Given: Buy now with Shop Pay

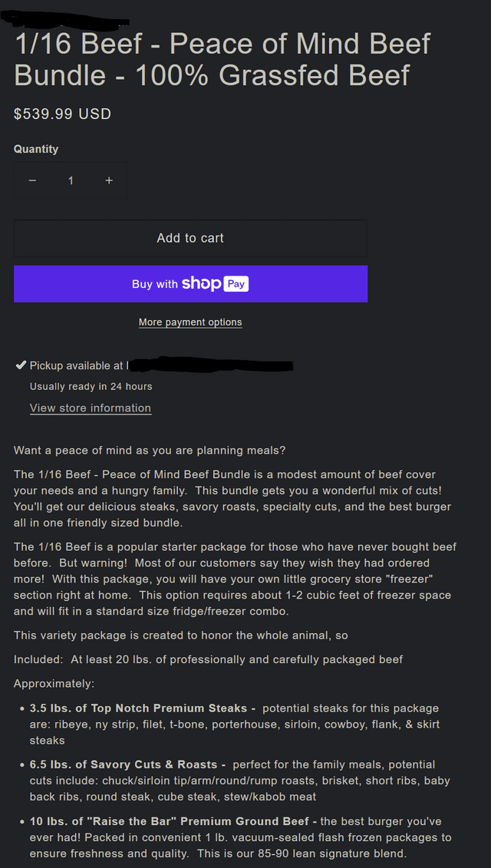Looking at the screenshot, I should (190, 284).
